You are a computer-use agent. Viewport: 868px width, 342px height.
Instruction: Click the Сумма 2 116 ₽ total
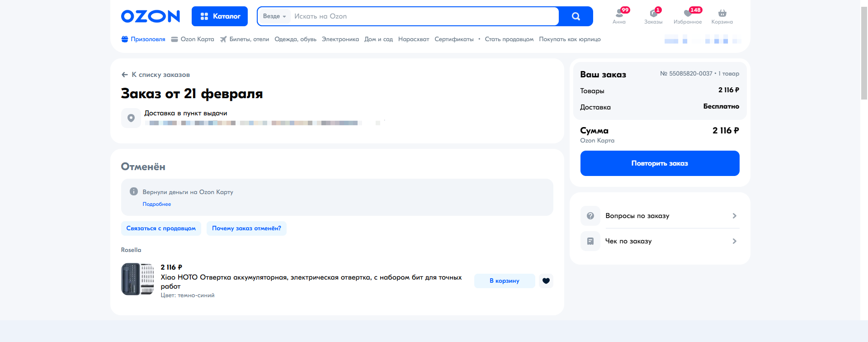point(726,130)
